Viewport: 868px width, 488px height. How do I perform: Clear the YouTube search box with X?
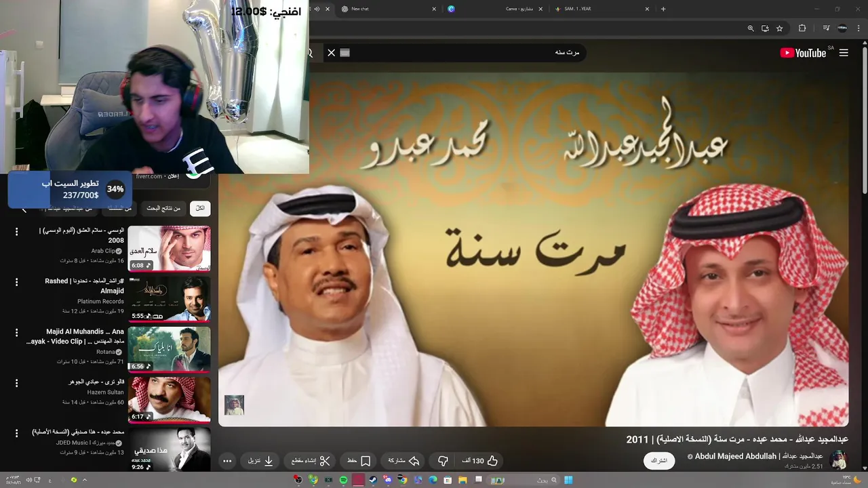click(x=331, y=53)
